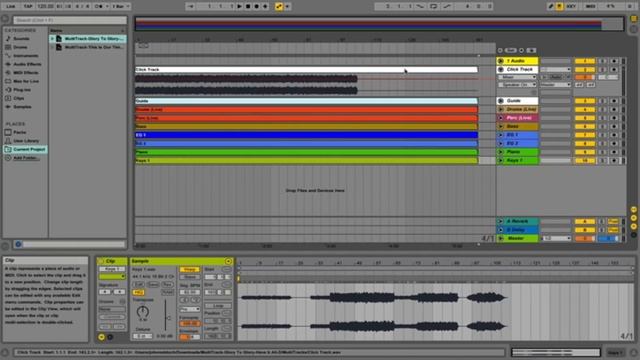Toggle the metronome button
640x360 pixels.
click(x=99, y=7)
